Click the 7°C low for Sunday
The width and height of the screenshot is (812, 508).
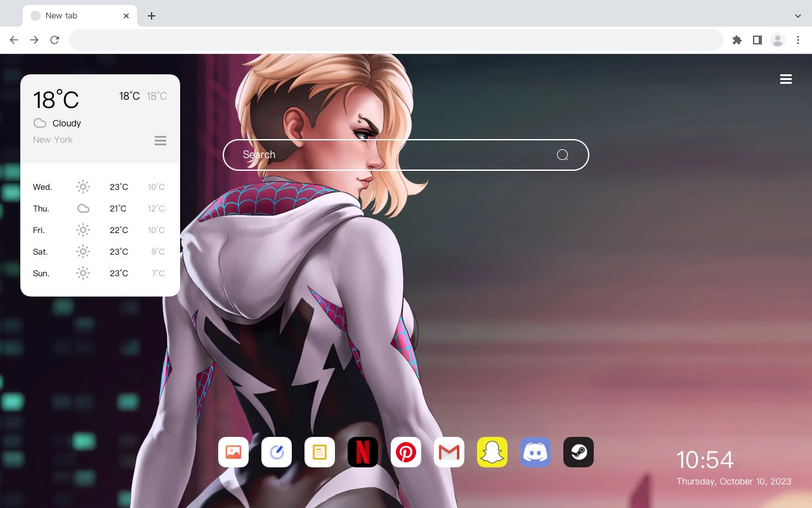158,273
